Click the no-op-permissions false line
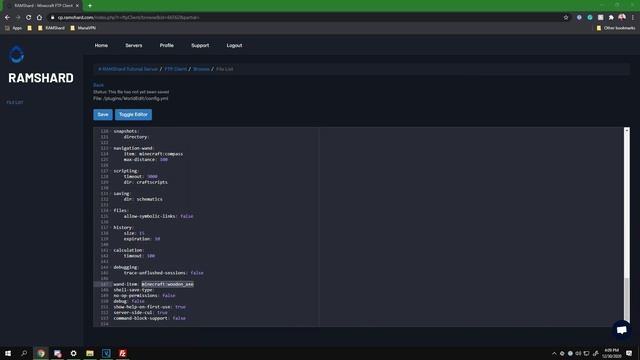Image resolution: width=640 pixels, height=360 pixels. [144, 296]
